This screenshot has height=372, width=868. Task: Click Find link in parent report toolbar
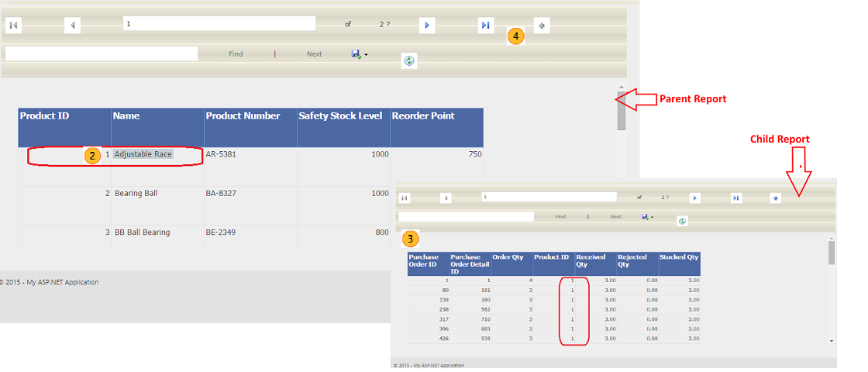(x=236, y=54)
